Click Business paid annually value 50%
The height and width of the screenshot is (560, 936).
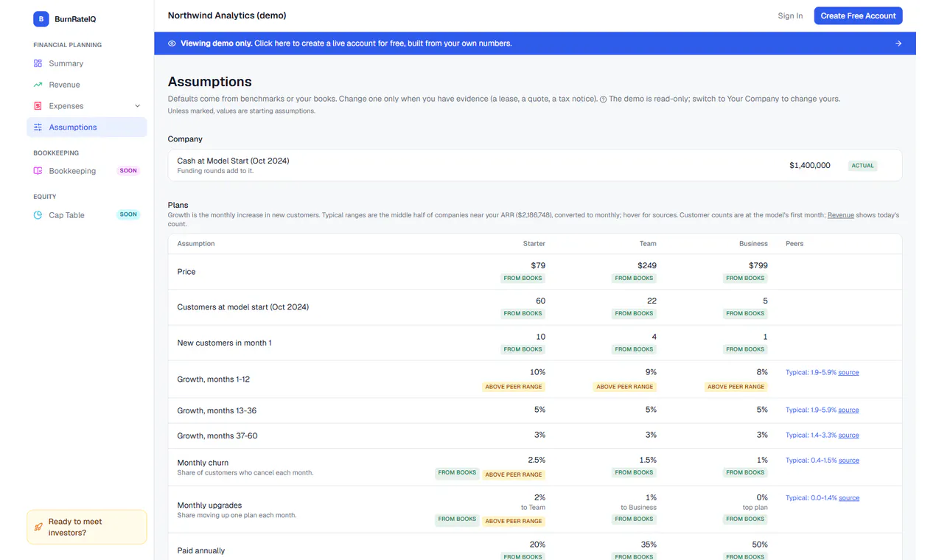[x=758, y=545]
